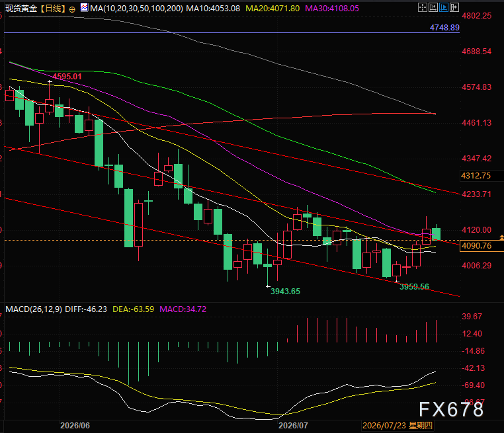Click the 2026/06 label on time axis
This screenshot has width=504, height=433.
[75, 426]
